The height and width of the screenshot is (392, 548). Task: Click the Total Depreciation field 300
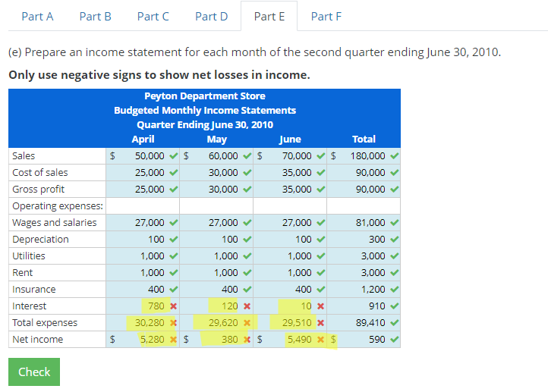364,239
